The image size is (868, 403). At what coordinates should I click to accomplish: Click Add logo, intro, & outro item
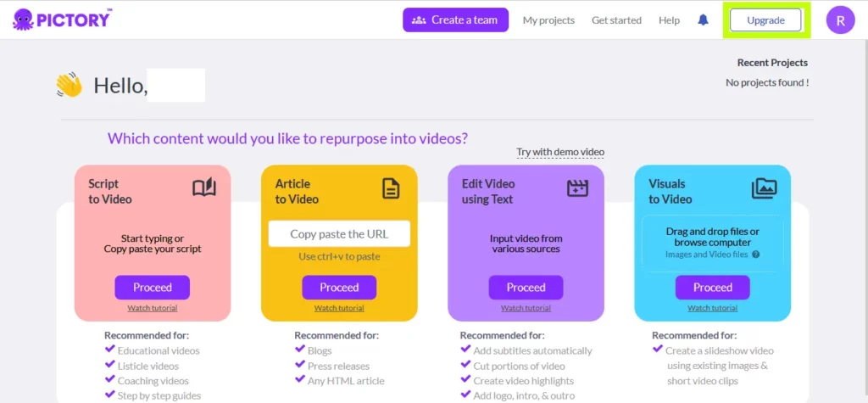tap(524, 396)
